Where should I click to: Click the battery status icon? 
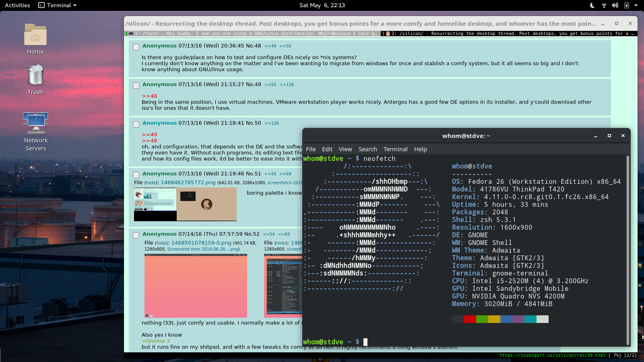(x=626, y=5)
